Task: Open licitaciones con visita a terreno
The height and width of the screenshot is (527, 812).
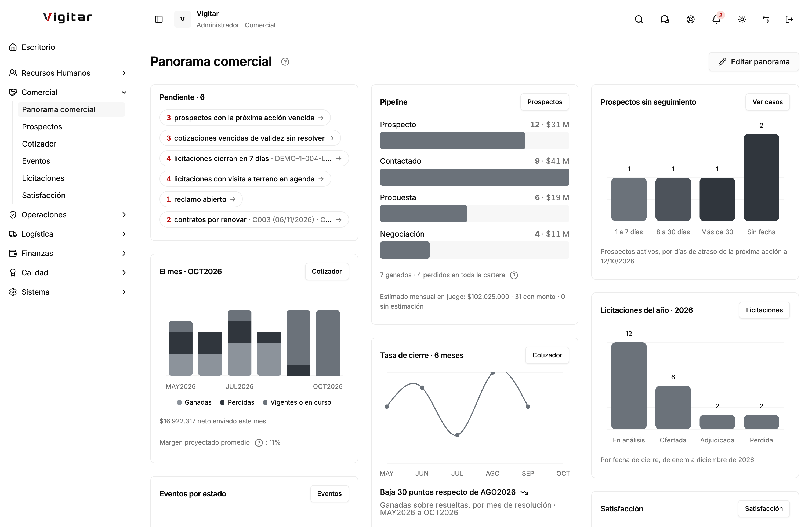Action: coord(245,179)
